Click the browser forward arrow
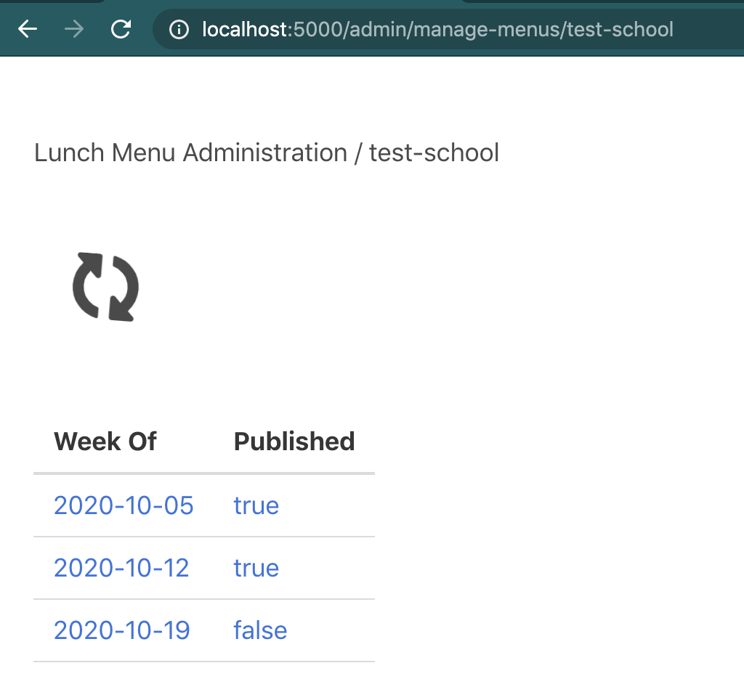This screenshot has height=700, width=744. (x=74, y=29)
